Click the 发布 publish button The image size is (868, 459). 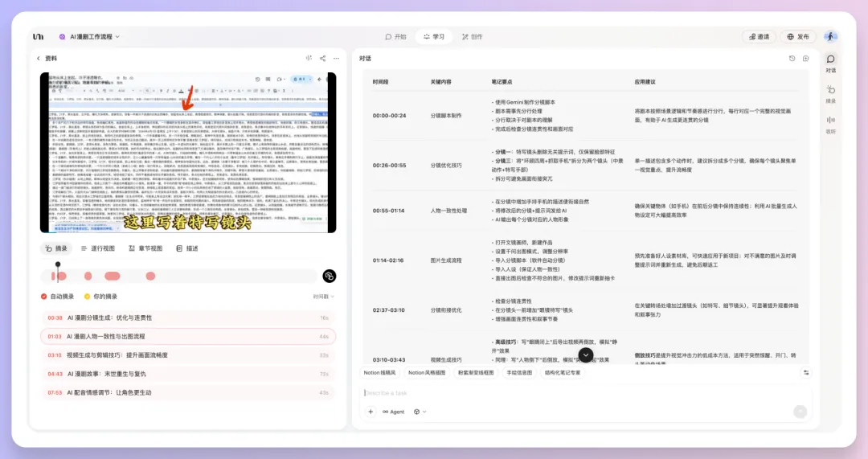[798, 37]
